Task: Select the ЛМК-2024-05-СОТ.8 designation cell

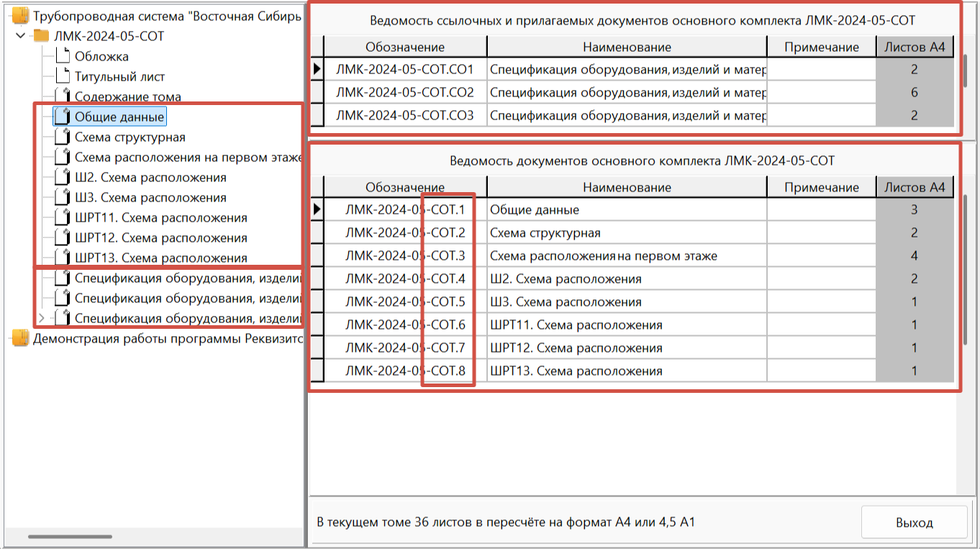Action: tap(405, 371)
